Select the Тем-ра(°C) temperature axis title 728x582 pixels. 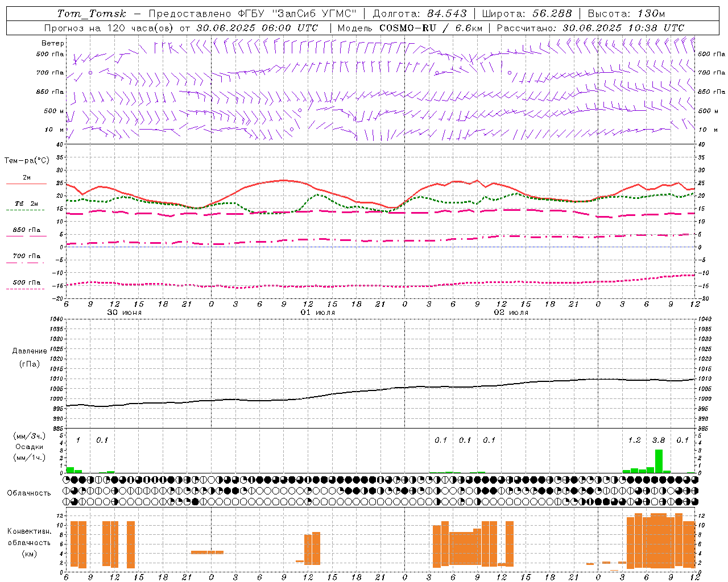click(27, 161)
